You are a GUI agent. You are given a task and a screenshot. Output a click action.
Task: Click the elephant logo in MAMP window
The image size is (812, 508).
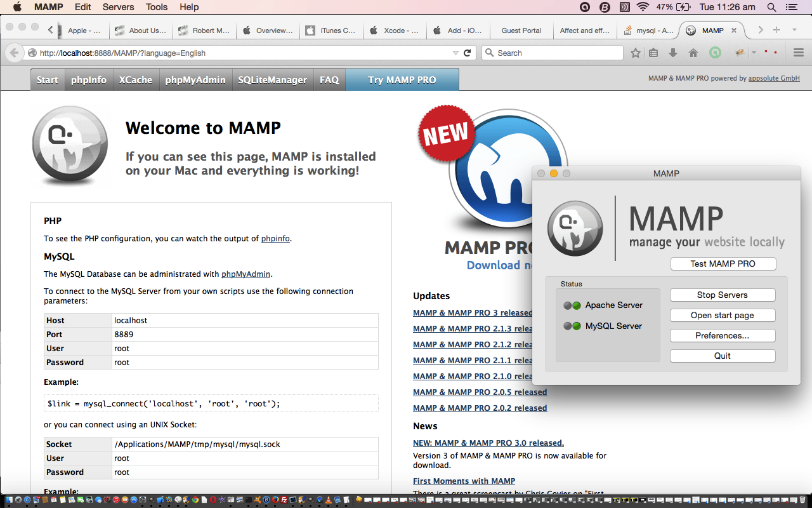tap(575, 228)
